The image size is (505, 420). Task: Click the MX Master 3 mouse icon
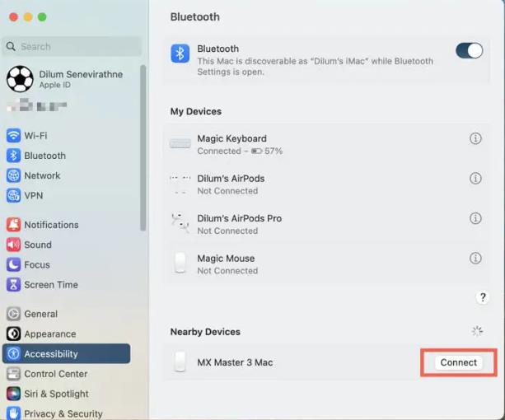coord(180,362)
